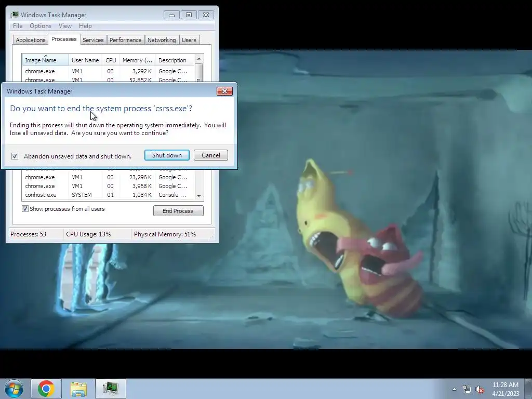Open Windows Explorer from the taskbar

tap(78, 389)
